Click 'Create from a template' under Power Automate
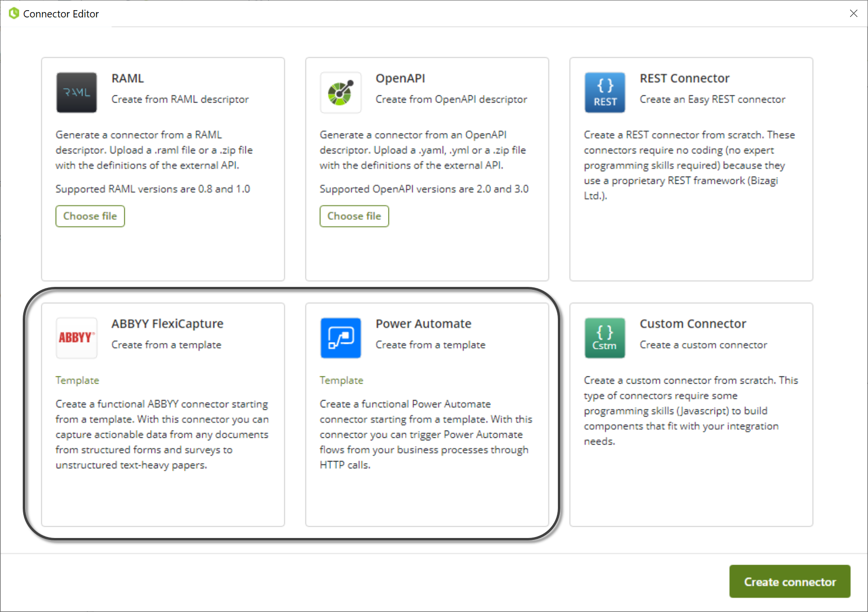868x612 pixels. point(431,345)
